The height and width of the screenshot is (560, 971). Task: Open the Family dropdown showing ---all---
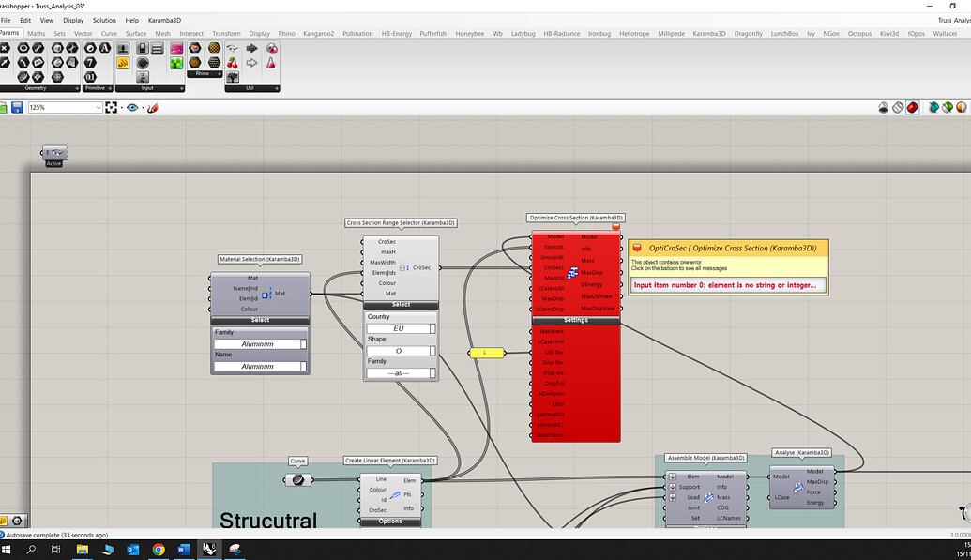click(399, 371)
